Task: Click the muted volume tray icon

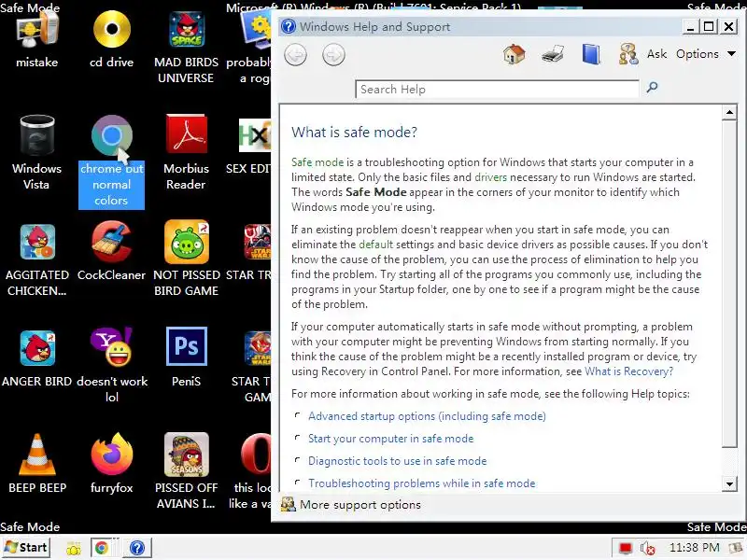Action: pos(647,549)
